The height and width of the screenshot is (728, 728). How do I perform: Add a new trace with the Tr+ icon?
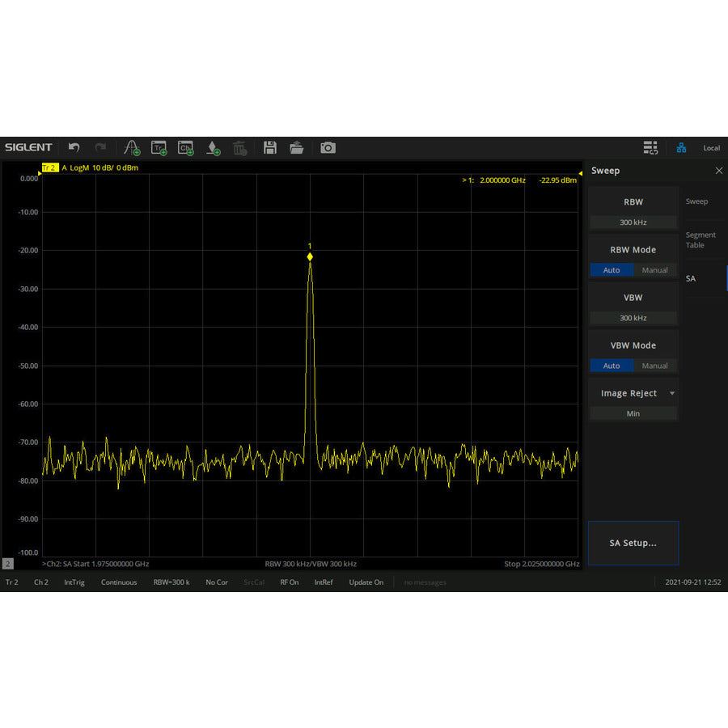click(x=159, y=148)
